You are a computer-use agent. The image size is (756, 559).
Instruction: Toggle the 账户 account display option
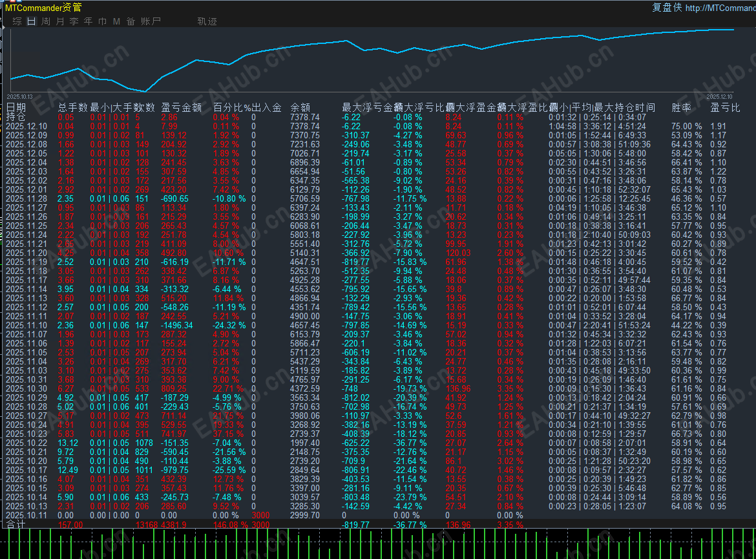click(150, 21)
